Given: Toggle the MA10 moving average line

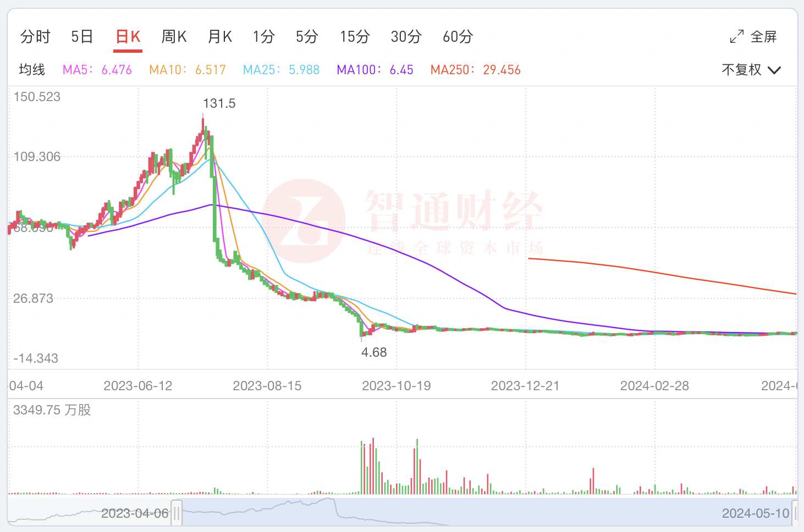Looking at the screenshot, I should [188, 70].
